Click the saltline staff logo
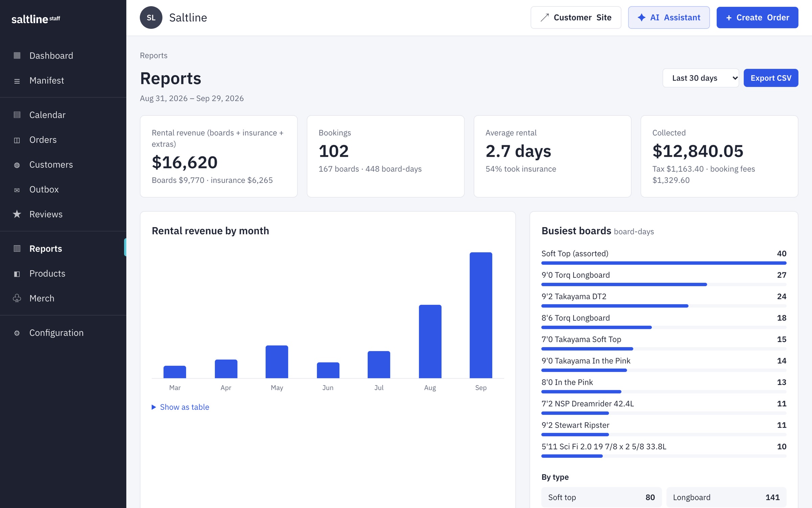The width and height of the screenshot is (812, 508). click(36, 19)
